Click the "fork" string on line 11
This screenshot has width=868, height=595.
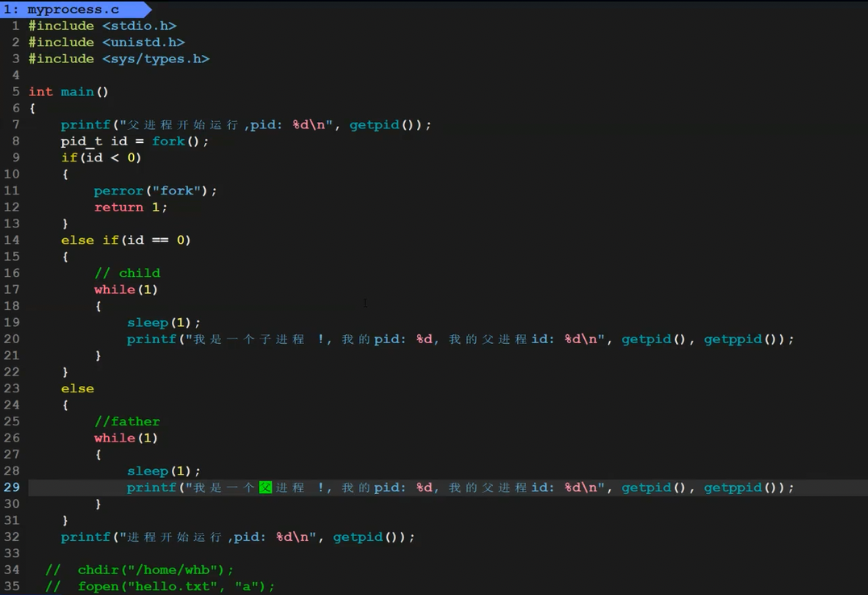click(176, 191)
